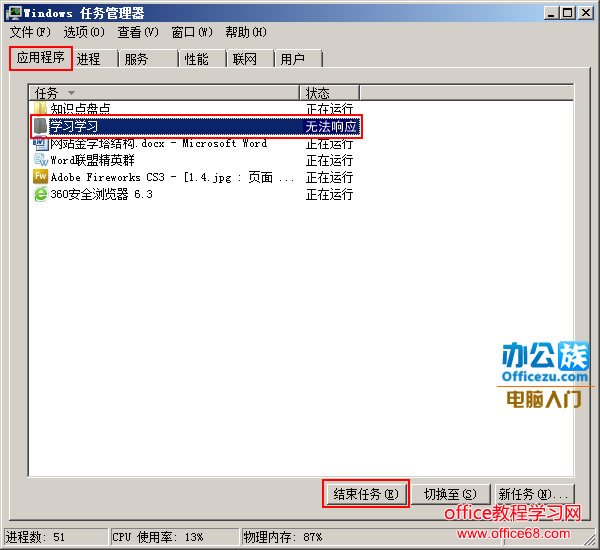
Task: Select the Adobe Fireworks CS3 task row
Action: 194,177
